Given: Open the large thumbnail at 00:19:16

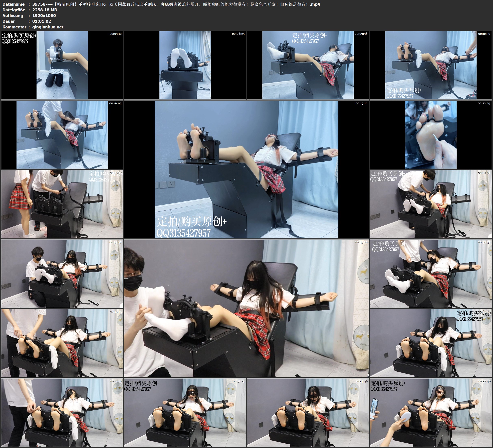Looking at the screenshot, I should coord(246,169).
